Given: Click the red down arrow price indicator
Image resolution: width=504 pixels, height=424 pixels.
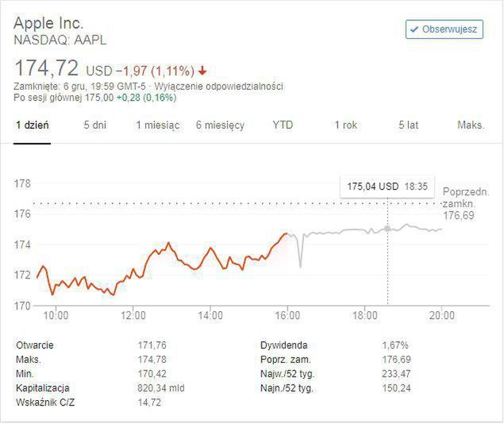Looking at the screenshot, I should click(x=203, y=70).
